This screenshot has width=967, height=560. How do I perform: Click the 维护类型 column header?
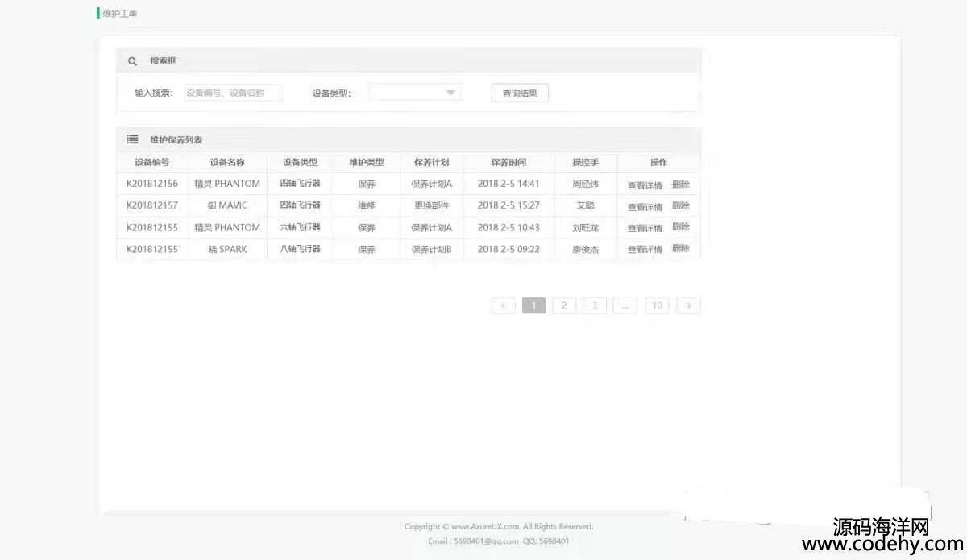(367, 162)
